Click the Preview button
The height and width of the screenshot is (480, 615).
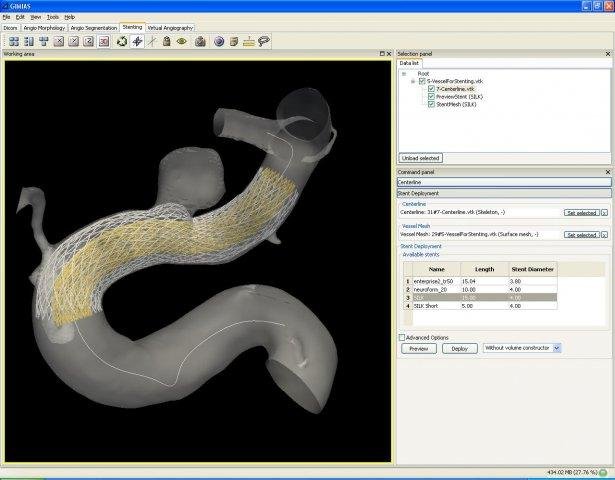pyautogui.click(x=419, y=348)
